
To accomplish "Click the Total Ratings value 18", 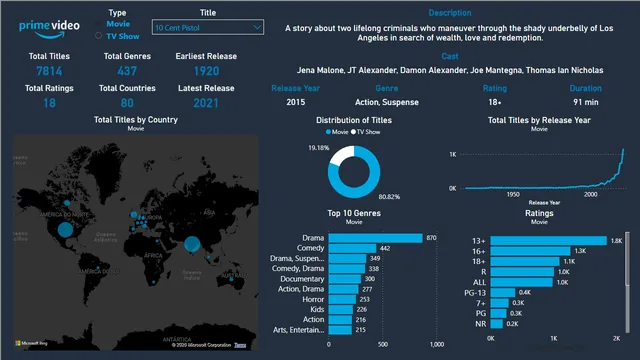I will (49, 103).
